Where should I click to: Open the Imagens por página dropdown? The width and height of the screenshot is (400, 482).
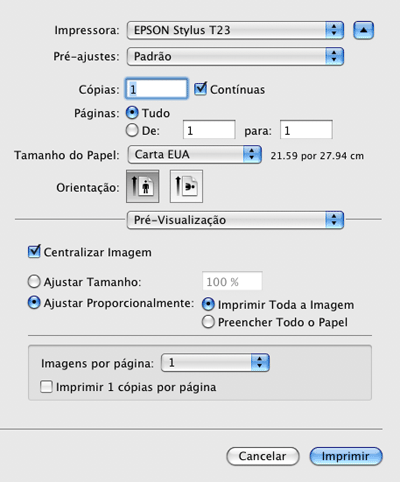pyautogui.click(x=215, y=363)
